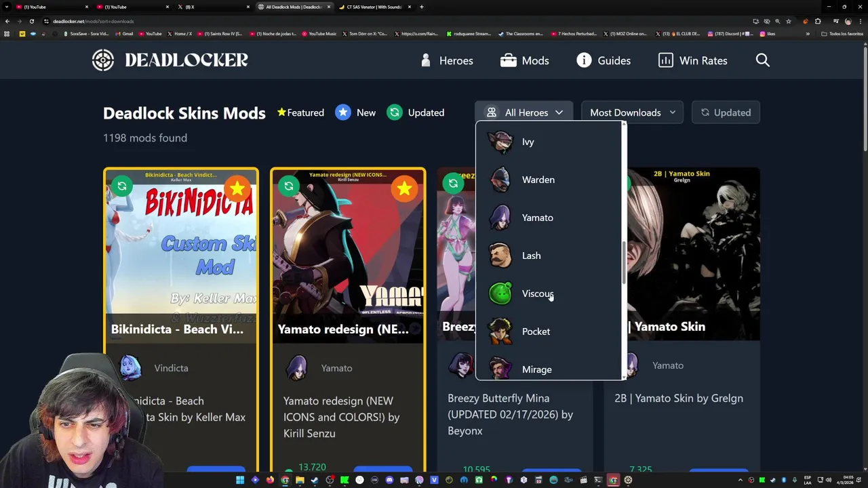Open File Explorer from the taskbar
This screenshot has width=868, height=488.
pyautogui.click(x=300, y=481)
